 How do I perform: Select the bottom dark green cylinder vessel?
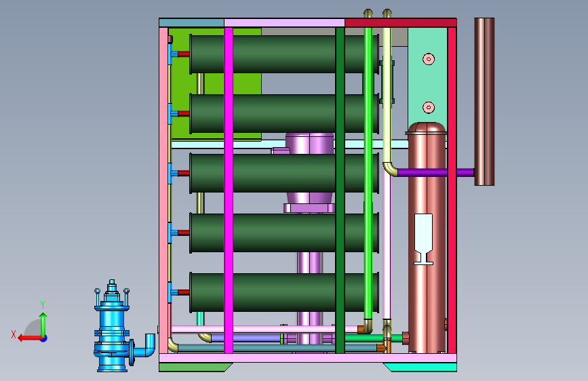tap(284, 292)
